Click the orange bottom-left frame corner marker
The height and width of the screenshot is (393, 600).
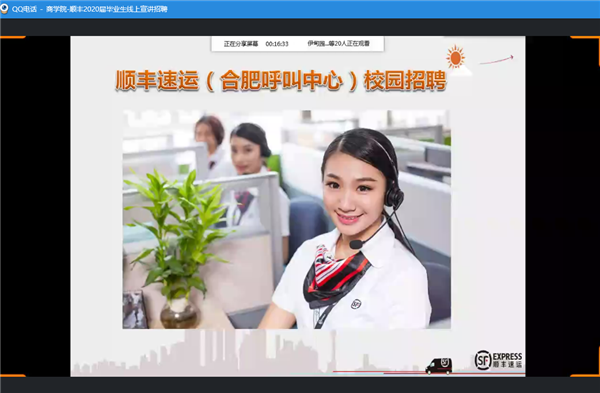pyautogui.click(x=13, y=375)
